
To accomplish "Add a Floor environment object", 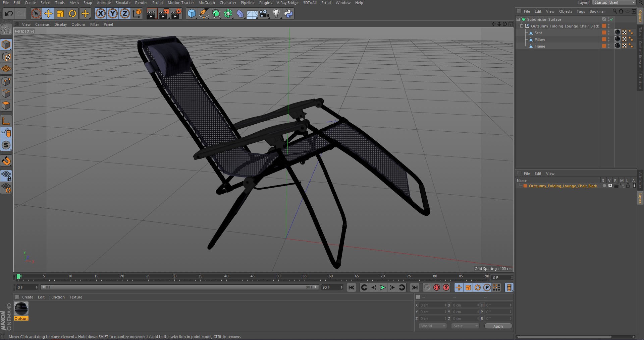I will 252,14.
